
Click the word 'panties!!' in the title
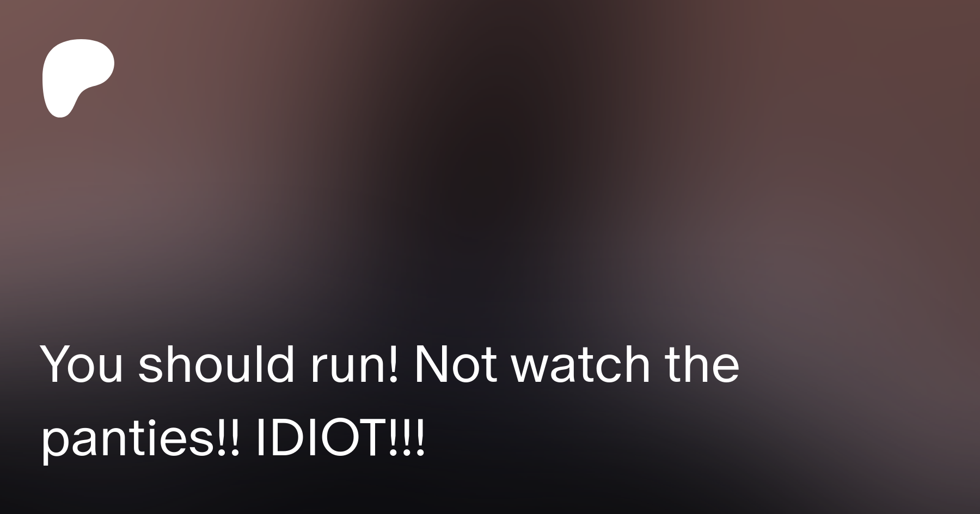tap(140, 439)
